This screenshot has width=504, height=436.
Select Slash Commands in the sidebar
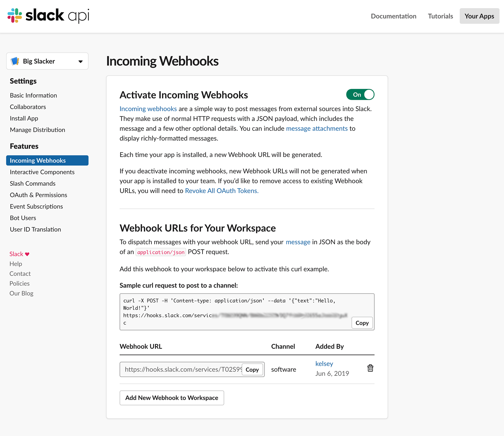33,183
